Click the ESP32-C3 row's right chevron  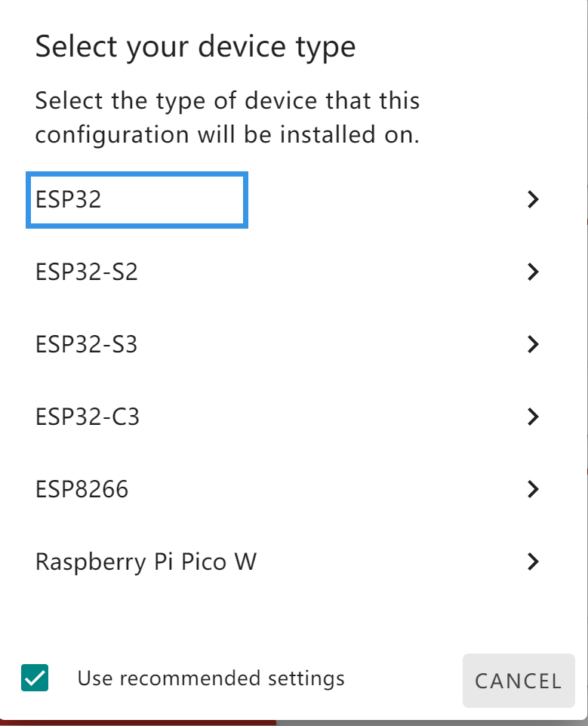(534, 417)
